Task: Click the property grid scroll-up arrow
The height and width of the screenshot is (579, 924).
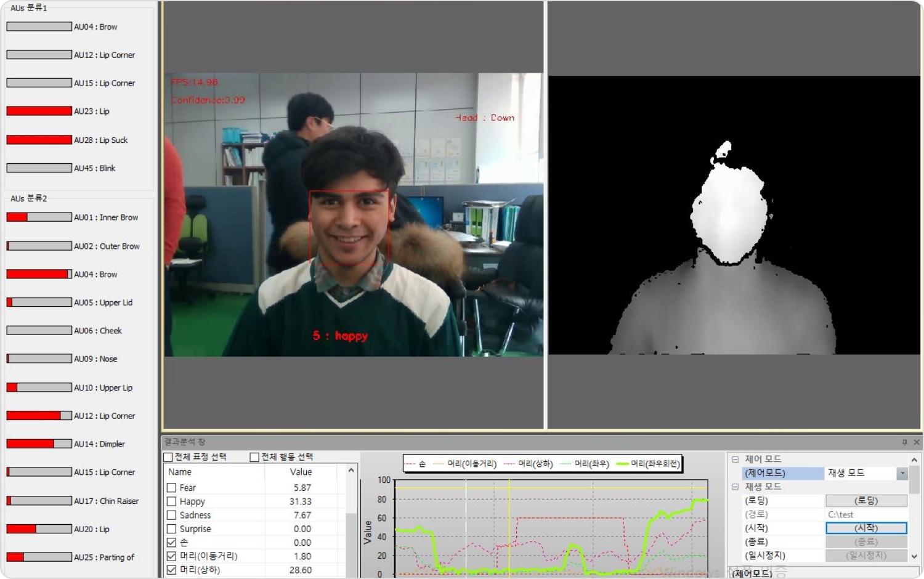Action: [x=914, y=460]
